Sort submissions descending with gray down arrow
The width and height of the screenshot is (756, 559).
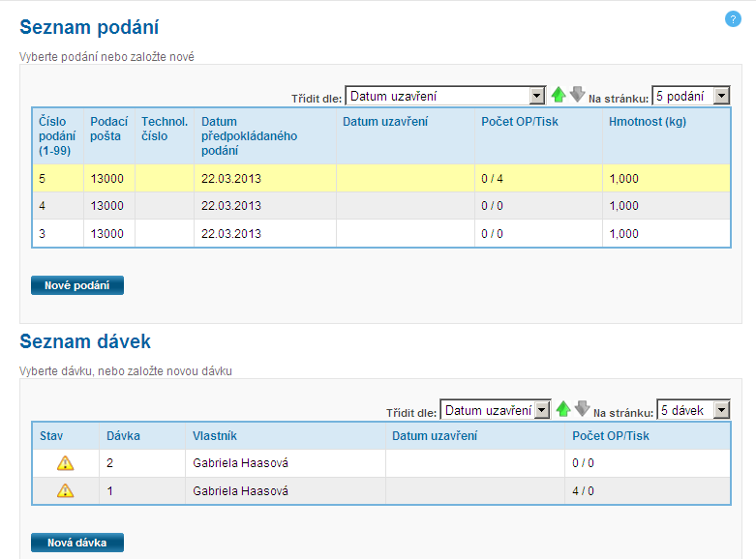pyautogui.click(x=578, y=95)
